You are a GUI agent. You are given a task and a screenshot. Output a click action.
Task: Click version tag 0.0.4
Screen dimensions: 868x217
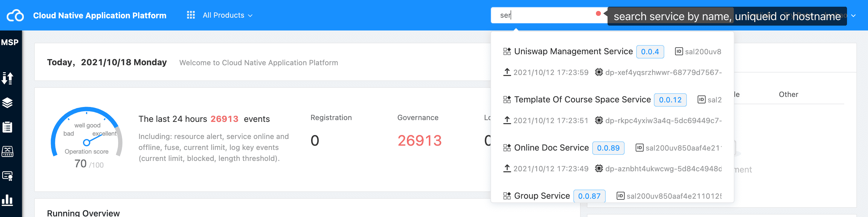point(650,52)
